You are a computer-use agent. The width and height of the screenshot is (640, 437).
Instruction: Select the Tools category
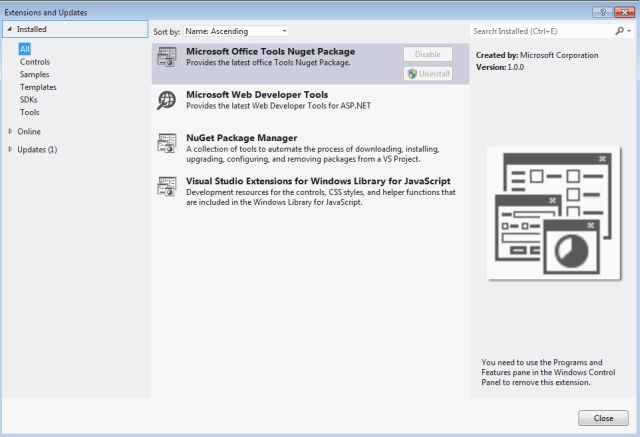tap(29, 112)
